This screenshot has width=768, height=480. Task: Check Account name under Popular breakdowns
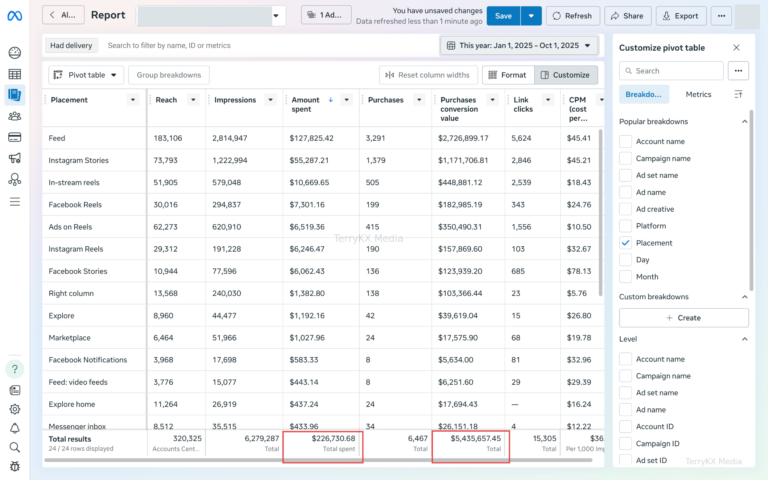625,142
